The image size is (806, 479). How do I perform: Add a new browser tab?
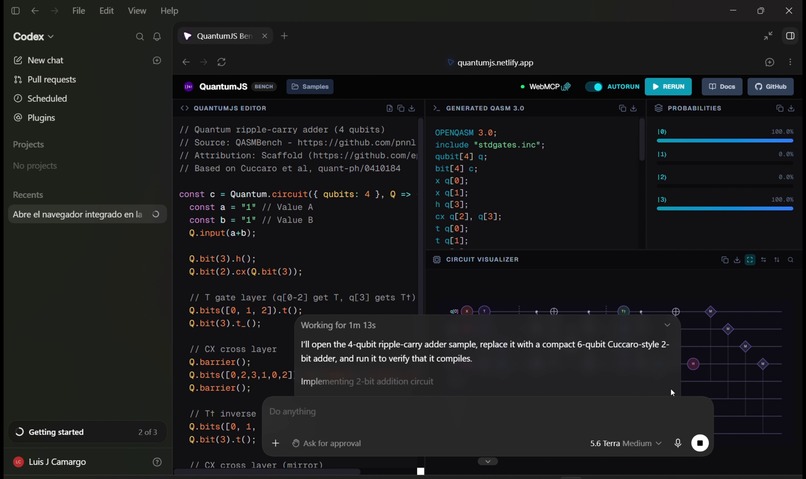pyautogui.click(x=284, y=36)
